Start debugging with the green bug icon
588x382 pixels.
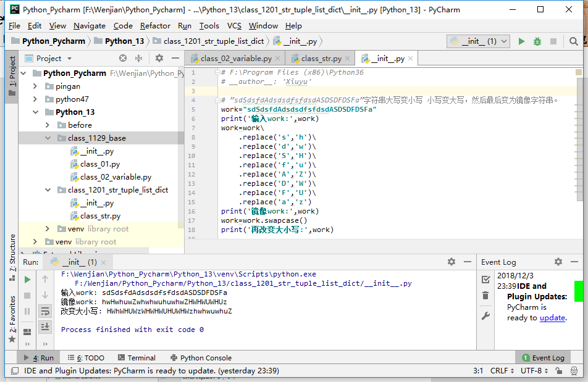point(537,41)
